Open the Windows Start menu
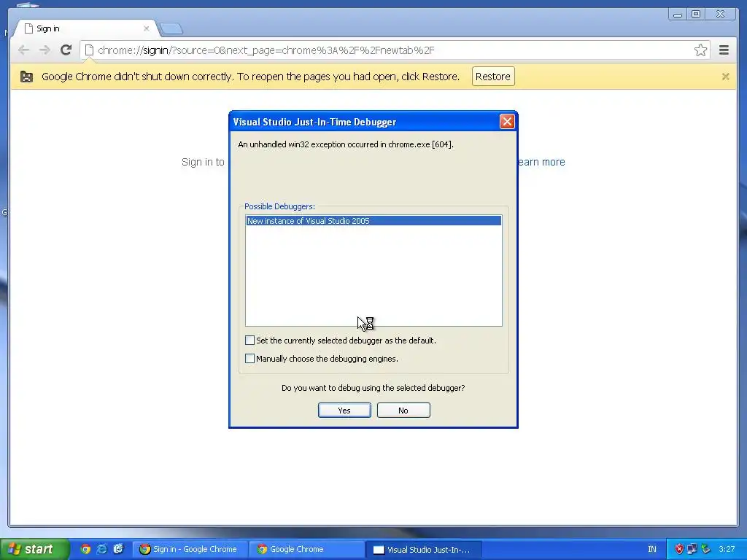This screenshot has height=560, width=747. [34, 549]
